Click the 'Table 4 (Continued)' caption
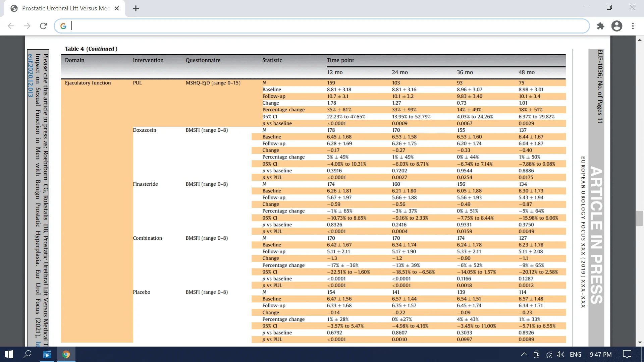 [91, 49]
